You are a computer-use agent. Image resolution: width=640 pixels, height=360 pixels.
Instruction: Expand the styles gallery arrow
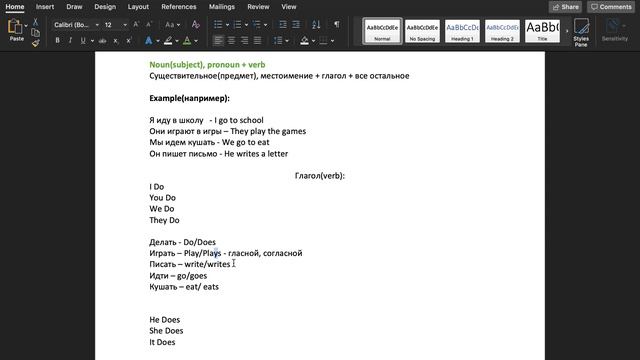pos(567,31)
